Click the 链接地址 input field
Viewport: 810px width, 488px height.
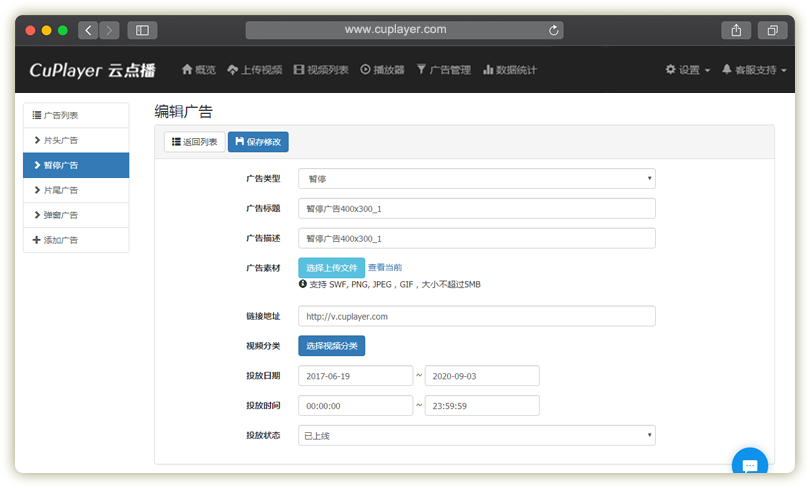476,316
